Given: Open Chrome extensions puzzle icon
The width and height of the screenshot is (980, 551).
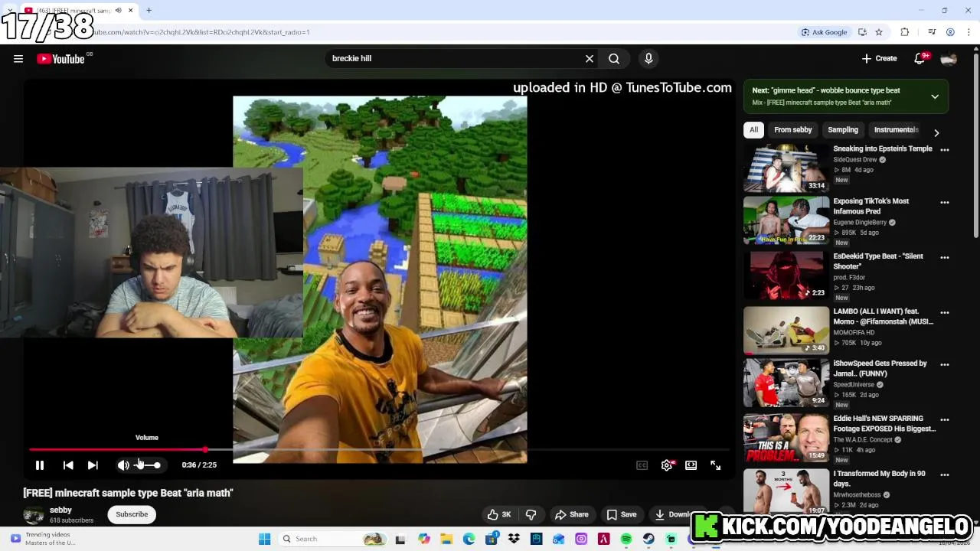Looking at the screenshot, I should [x=905, y=32].
